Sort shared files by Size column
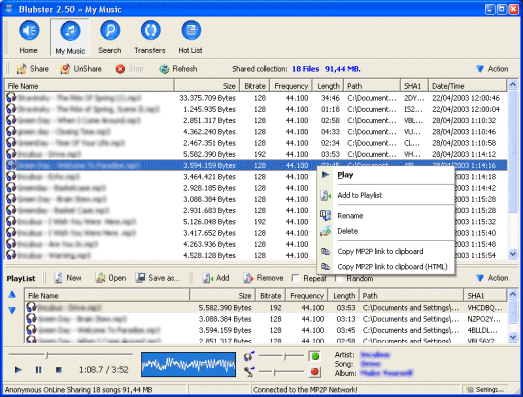 point(207,86)
